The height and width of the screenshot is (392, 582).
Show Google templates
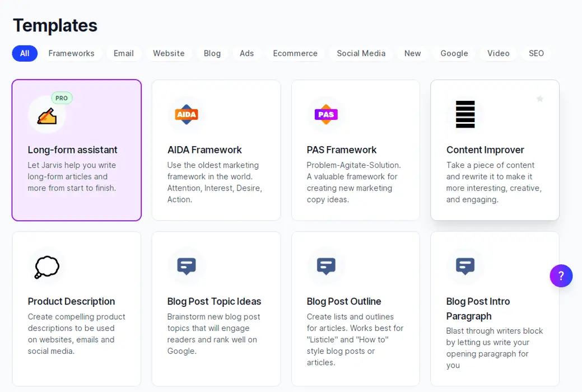click(454, 53)
